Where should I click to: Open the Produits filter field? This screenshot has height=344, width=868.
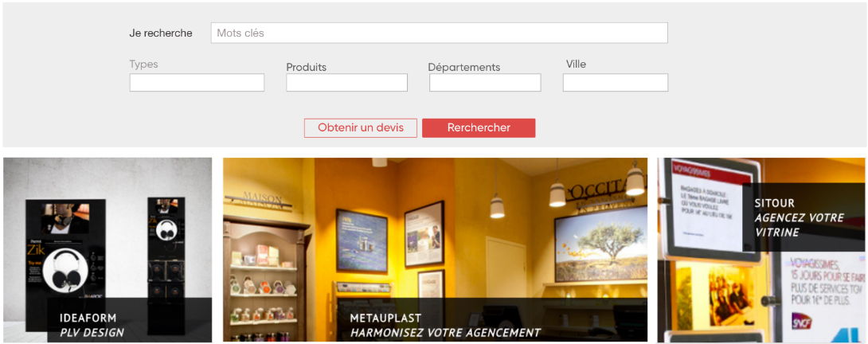tap(346, 83)
